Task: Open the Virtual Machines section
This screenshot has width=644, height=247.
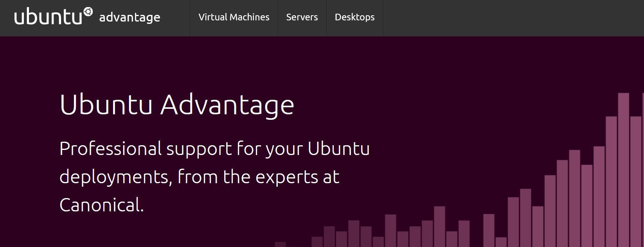Action: click(x=234, y=17)
